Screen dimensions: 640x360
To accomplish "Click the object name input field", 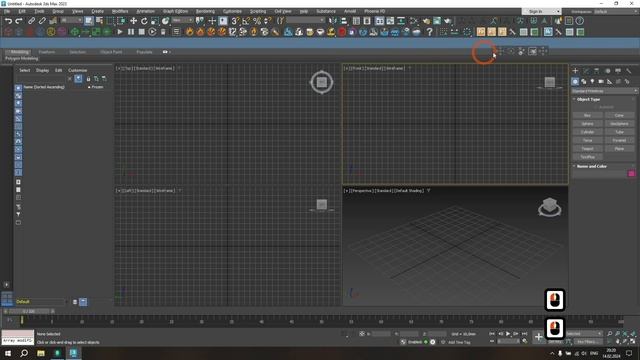I will pos(600,173).
